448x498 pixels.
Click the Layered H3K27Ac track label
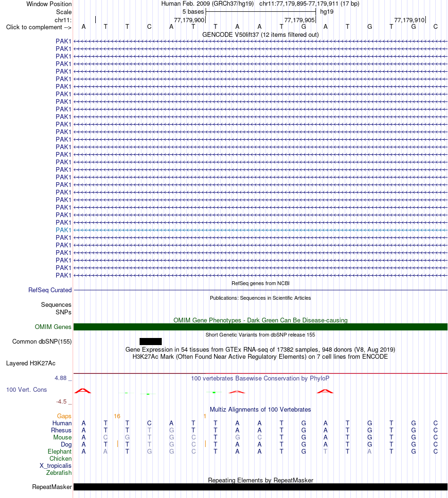click(x=31, y=363)
